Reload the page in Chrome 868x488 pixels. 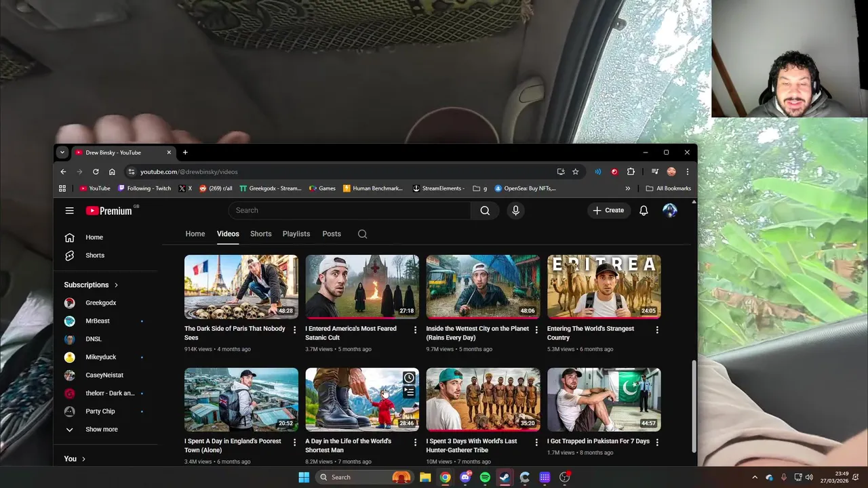point(96,172)
